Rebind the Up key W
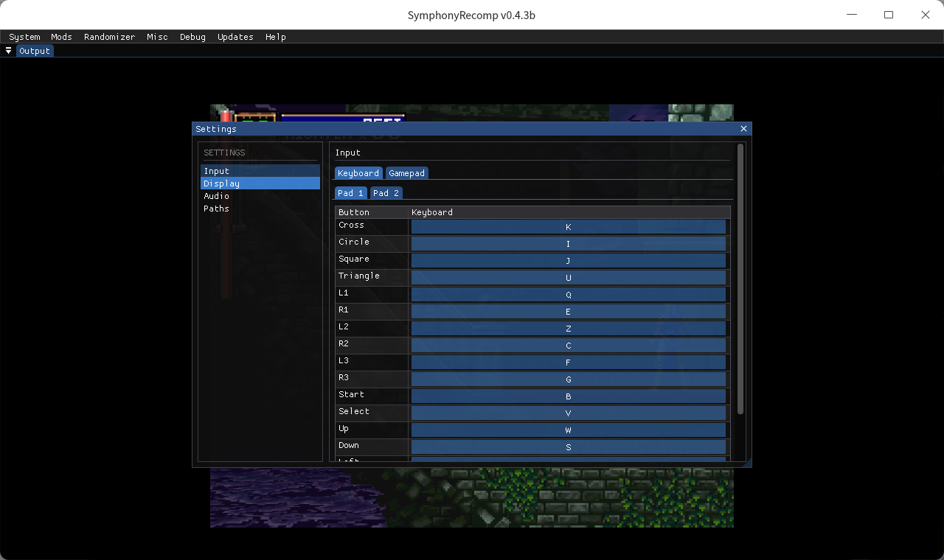Screen dimensions: 944x560 pos(569,430)
